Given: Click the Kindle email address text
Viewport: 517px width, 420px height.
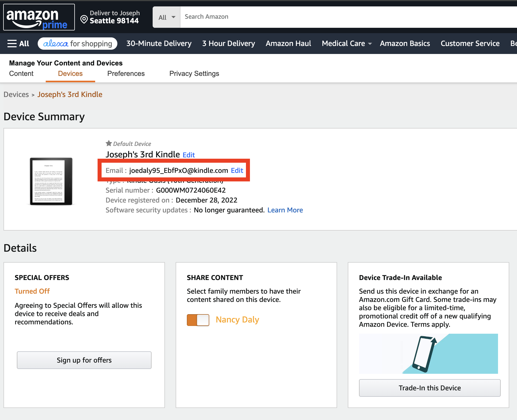Looking at the screenshot, I should 179,170.
